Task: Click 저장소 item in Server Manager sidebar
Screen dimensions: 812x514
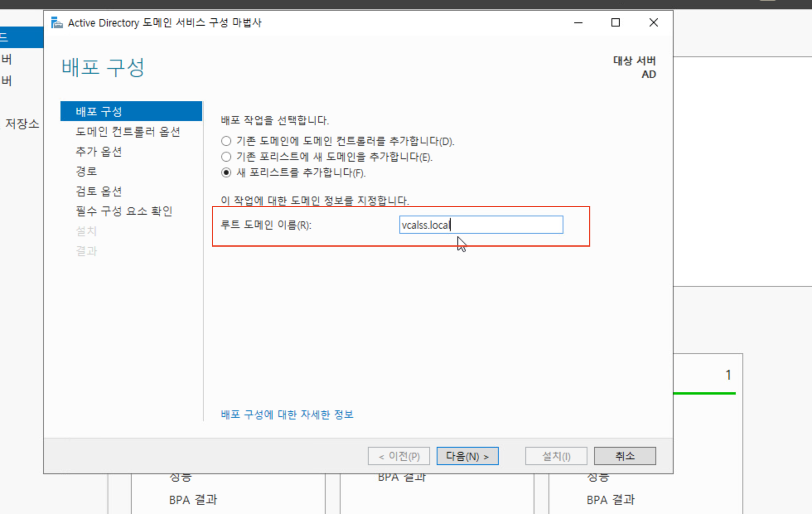Action: point(22,124)
